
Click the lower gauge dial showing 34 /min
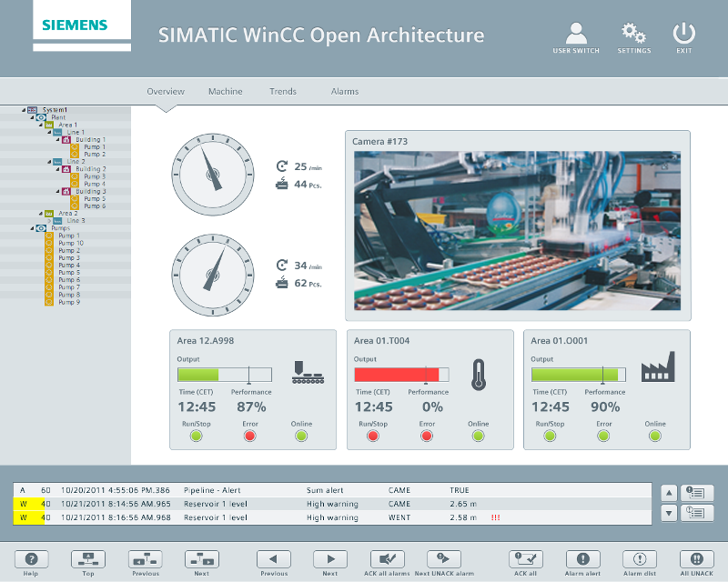pos(213,276)
